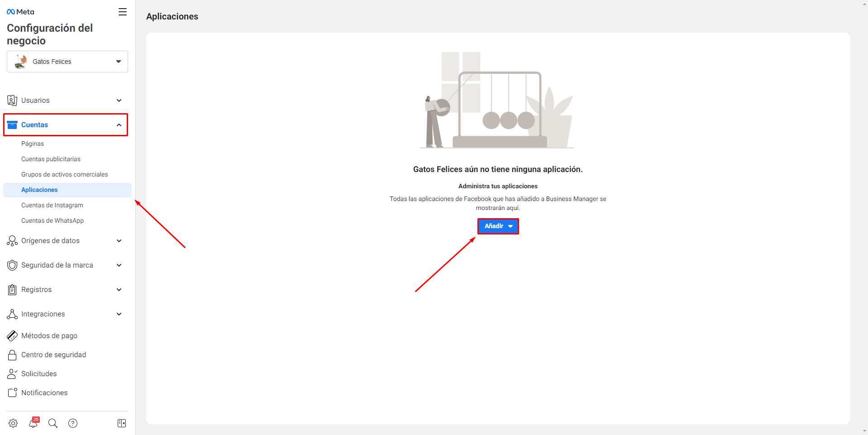Click the Orígenes de datos icon
868x435 pixels.
click(12, 241)
